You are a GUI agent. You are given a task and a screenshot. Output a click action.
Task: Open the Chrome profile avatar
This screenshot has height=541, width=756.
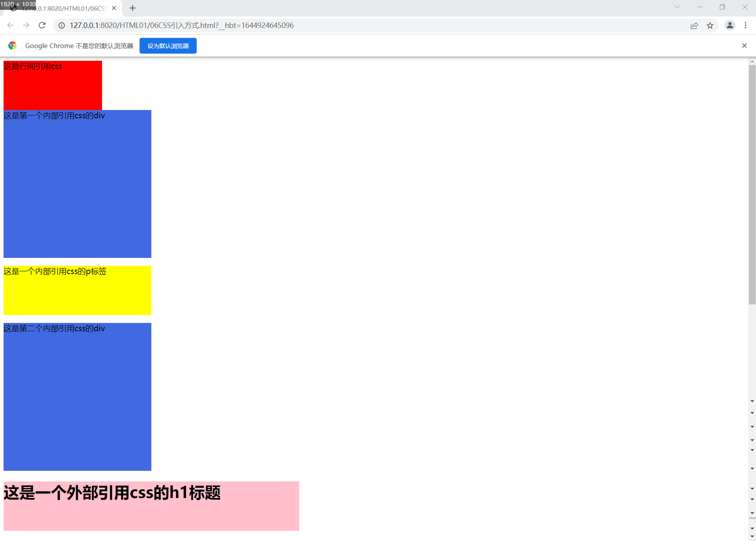[x=730, y=25]
